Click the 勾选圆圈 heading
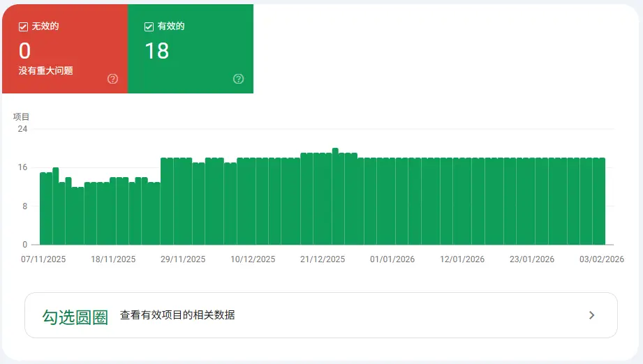This screenshot has height=364, width=643. click(x=75, y=317)
